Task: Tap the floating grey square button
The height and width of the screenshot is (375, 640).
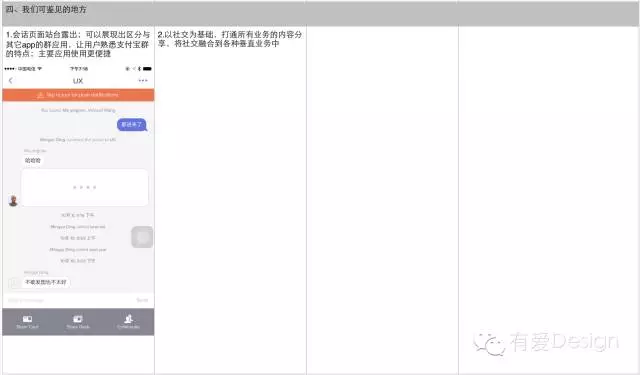Action: click(142, 237)
